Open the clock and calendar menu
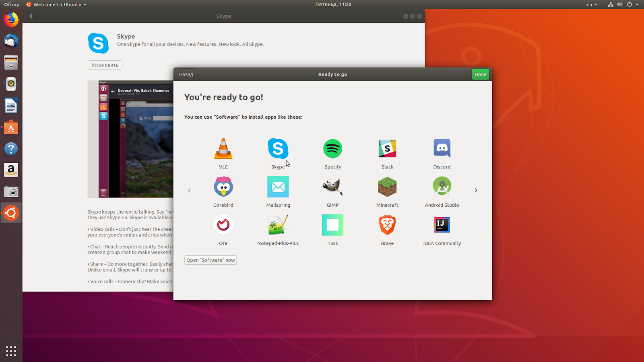644x362 pixels. 333,4
